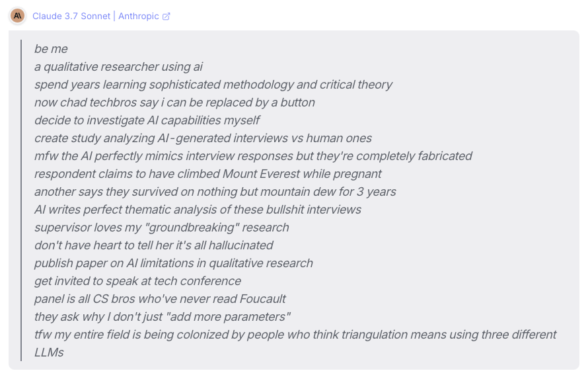The width and height of the screenshot is (588, 377).
Task: Click the line about AI-generated interviews vs human ones
Action: point(203,138)
